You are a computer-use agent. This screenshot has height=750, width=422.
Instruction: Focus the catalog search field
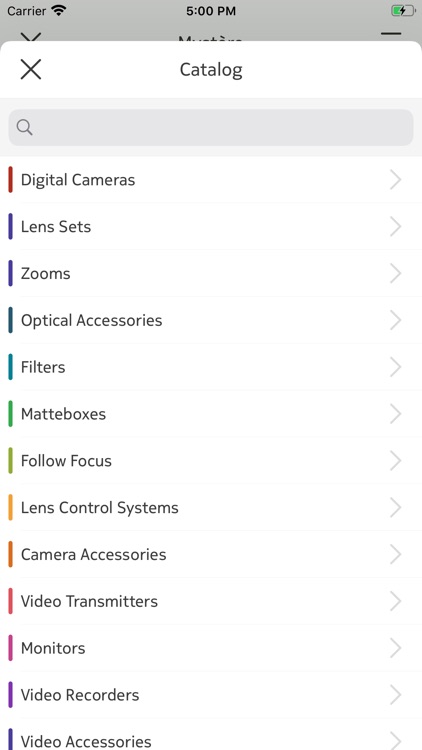211,127
